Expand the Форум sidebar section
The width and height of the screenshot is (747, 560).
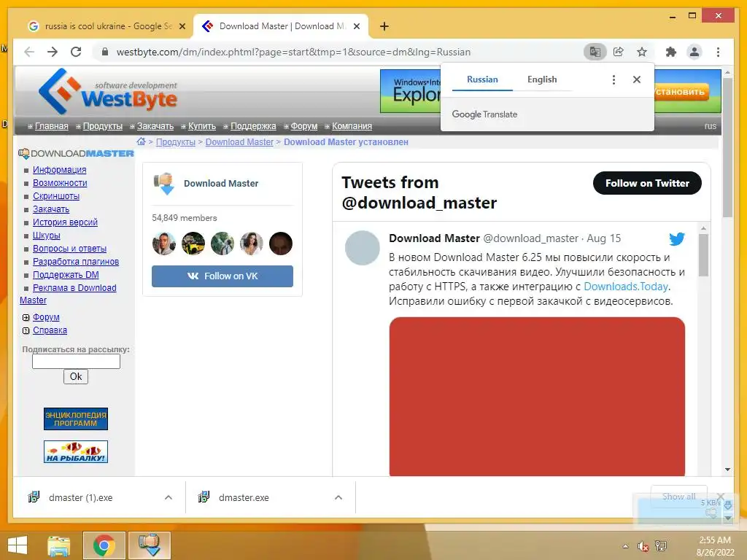point(26,318)
